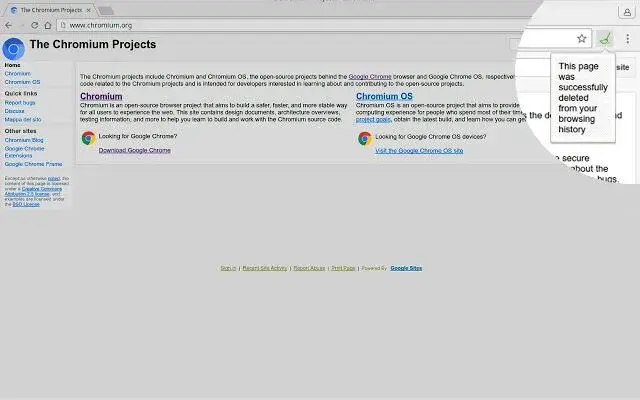The width and height of the screenshot is (640, 400).
Task: Open the Chromium heading link
Action: (101, 96)
